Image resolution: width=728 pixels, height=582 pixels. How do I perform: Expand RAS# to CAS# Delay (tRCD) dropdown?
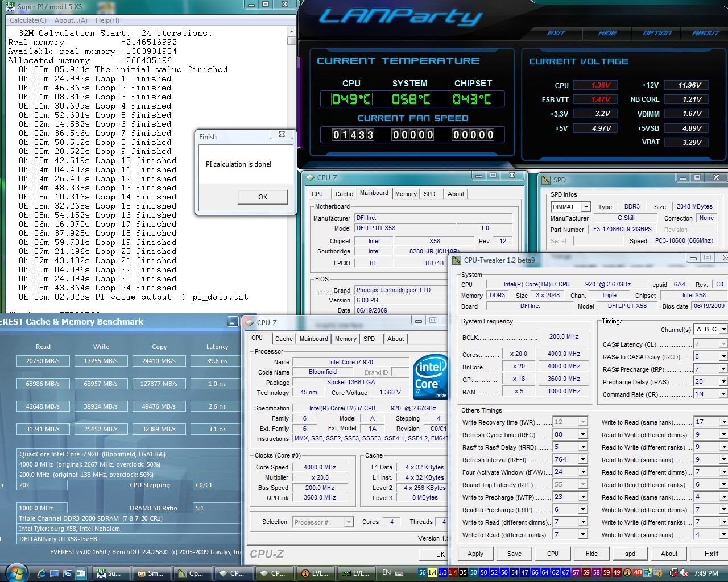[x=723, y=356]
